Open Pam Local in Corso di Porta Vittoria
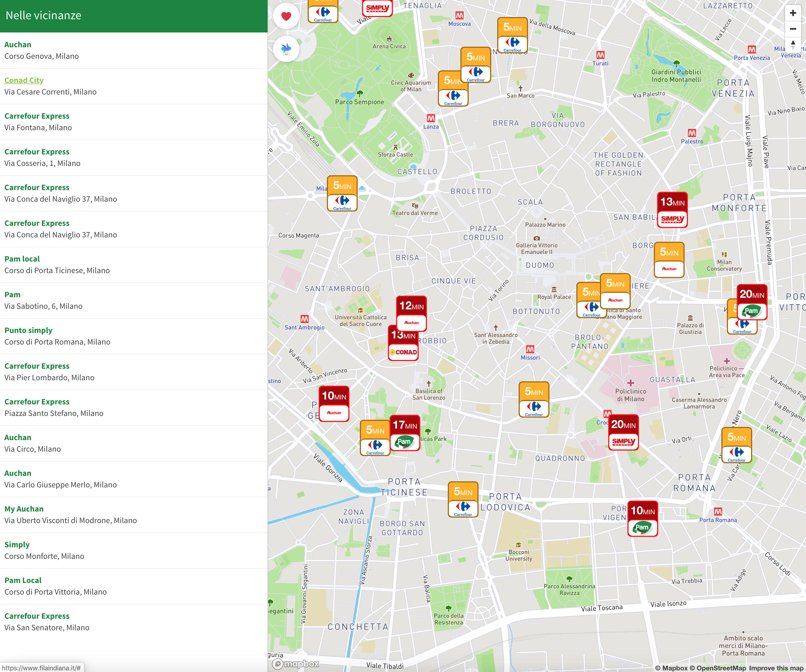The image size is (806, 672). click(x=134, y=586)
